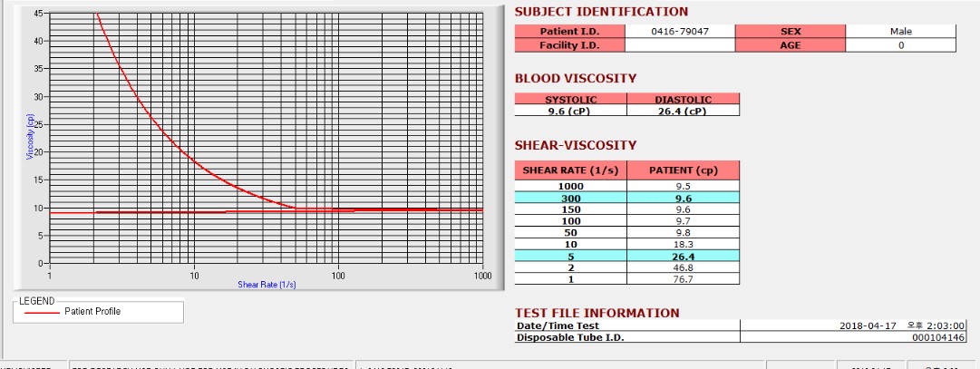Select the 9.7 viscosity cell
Image resolution: width=980 pixels, height=369 pixels.
pos(684,221)
